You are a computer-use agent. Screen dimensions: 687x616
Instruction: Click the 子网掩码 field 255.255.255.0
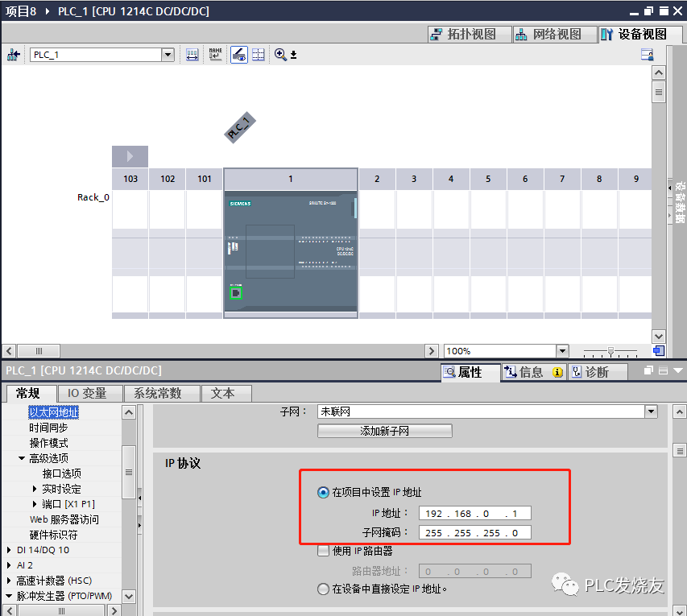[475, 533]
